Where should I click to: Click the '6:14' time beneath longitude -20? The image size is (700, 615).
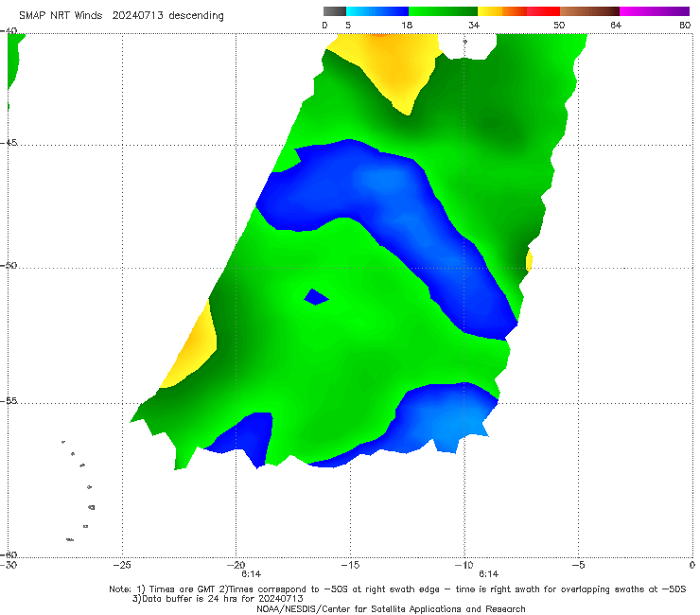click(x=252, y=574)
